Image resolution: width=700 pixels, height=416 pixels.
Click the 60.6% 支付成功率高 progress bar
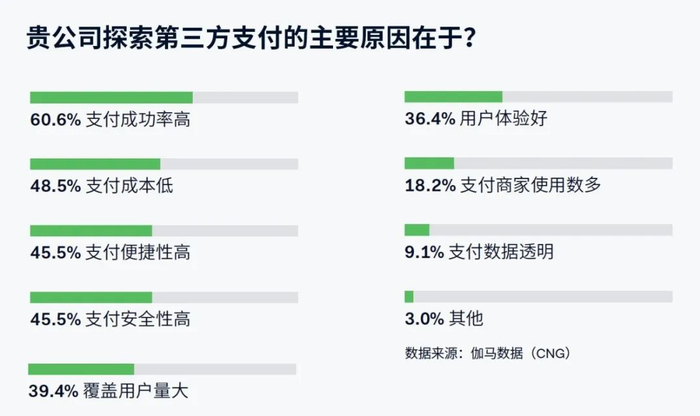pos(164,97)
